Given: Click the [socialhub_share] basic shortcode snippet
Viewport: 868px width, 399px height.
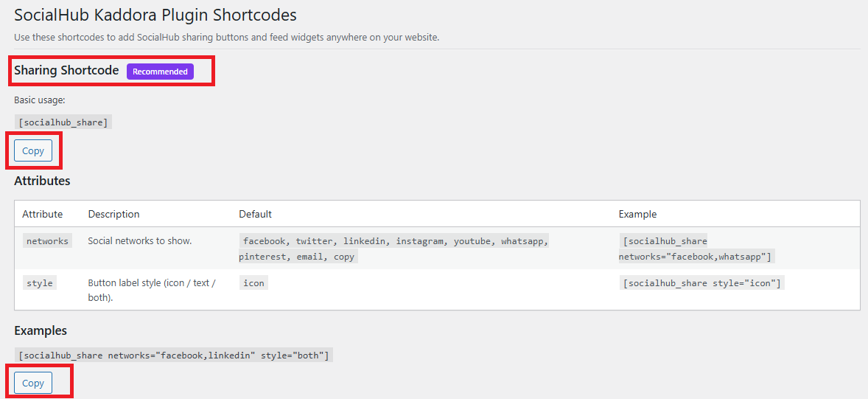Looking at the screenshot, I should click(63, 122).
